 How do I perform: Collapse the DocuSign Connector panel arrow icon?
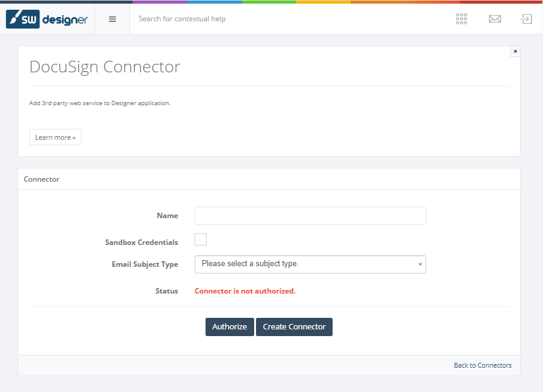tap(515, 52)
